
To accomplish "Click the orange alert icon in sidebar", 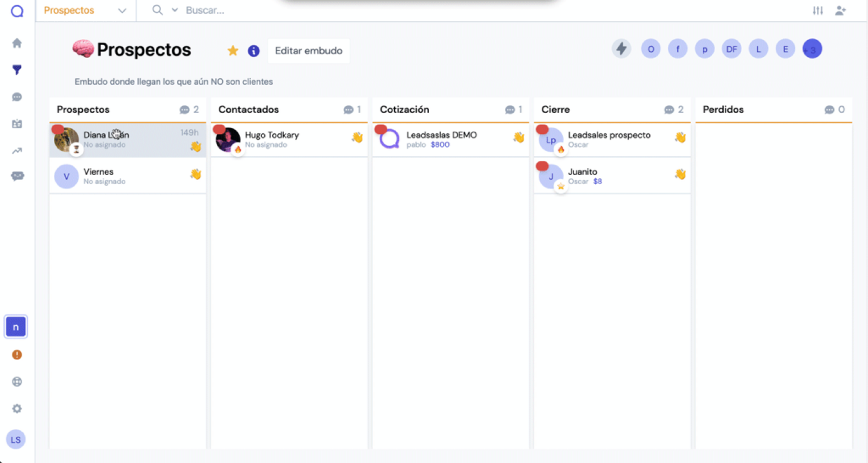I will point(17,354).
